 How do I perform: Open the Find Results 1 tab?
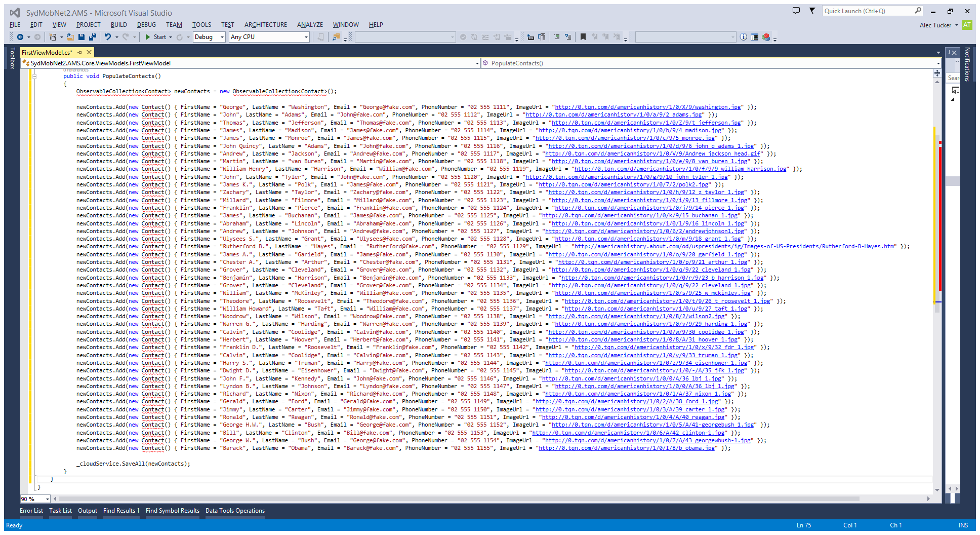(121, 511)
